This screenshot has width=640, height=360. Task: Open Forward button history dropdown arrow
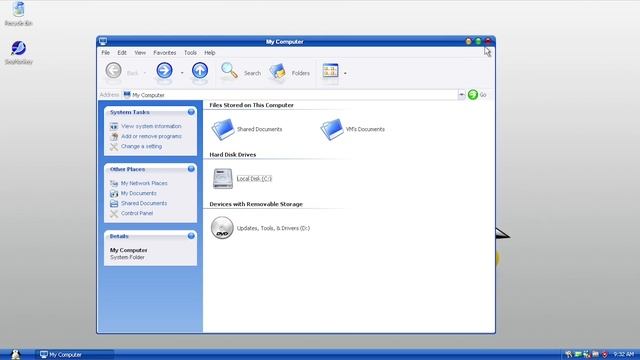[182, 73]
